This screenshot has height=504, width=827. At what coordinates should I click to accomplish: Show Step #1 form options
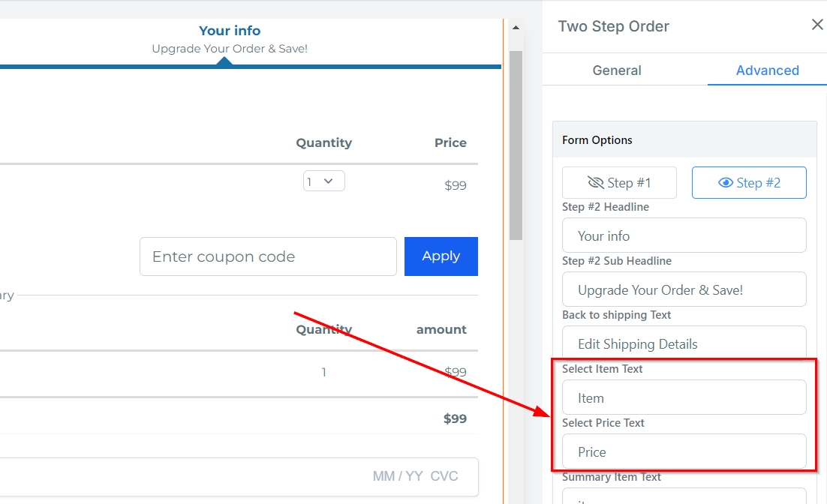coord(619,183)
